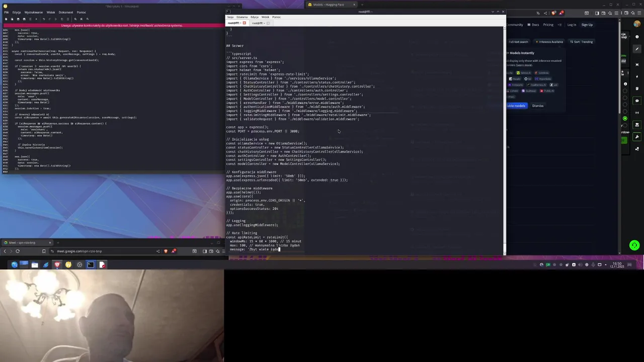Select the Hyperbolic provider chip
The height and width of the screenshot is (362, 644).
pyautogui.click(x=544, y=79)
